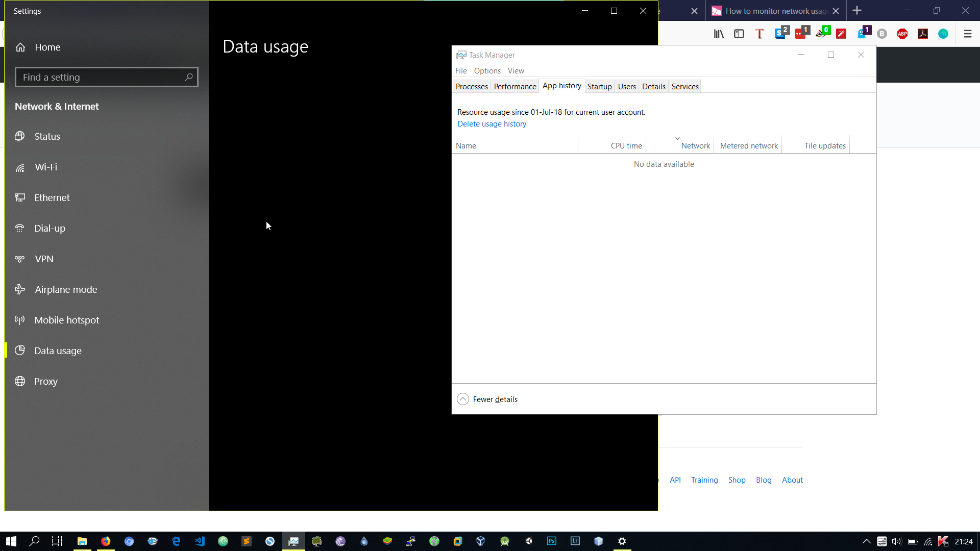Switch to the Performance tab
The height and width of the screenshot is (551, 980).
point(514,86)
